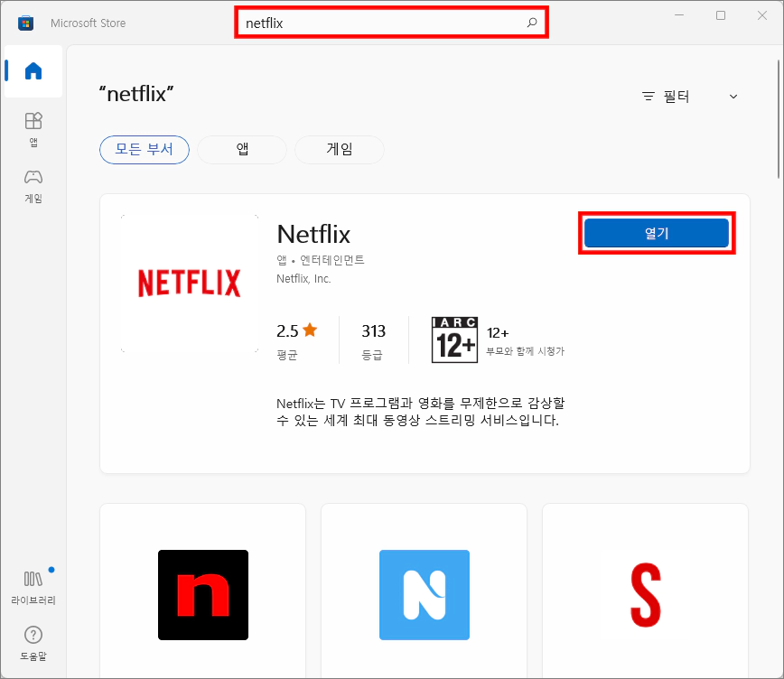This screenshot has width=784, height=679.
Task: Click the 2.5 star rating
Action: tap(287, 331)
